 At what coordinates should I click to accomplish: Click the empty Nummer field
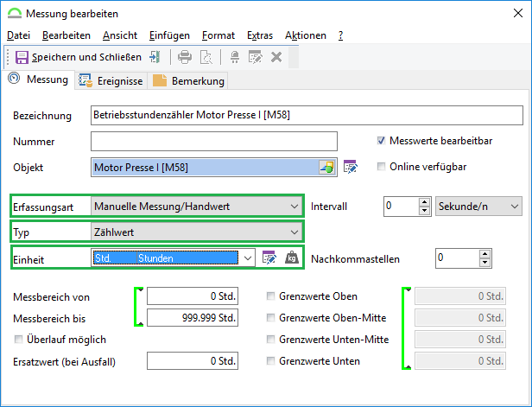coord(214,141)
